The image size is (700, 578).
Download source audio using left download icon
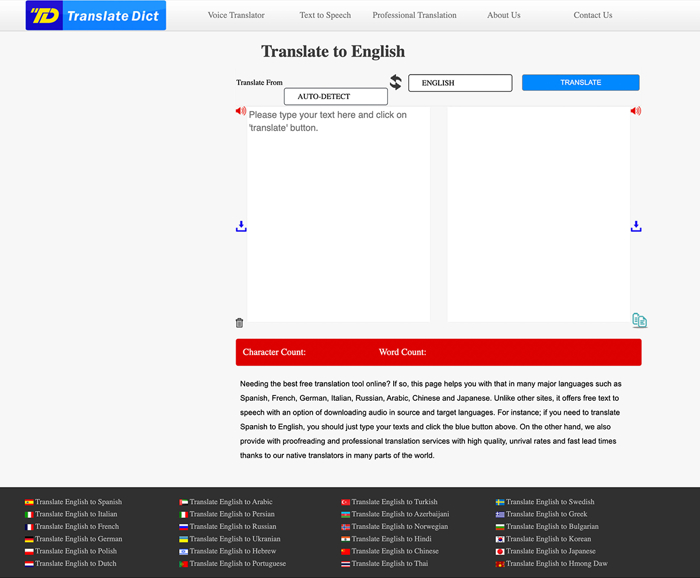tap(241, 227)
